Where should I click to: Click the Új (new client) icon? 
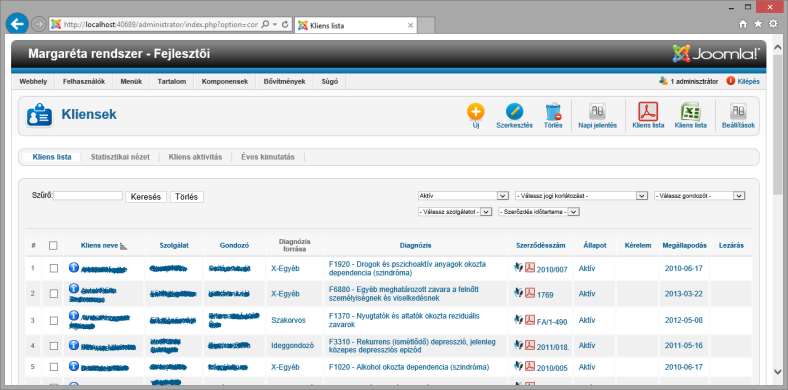[475, 112]
